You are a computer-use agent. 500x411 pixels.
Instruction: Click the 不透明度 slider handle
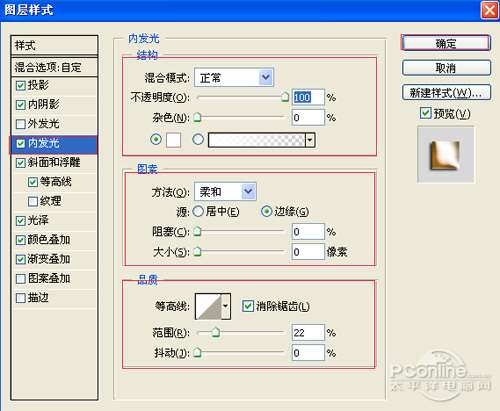tap(285, 97)
